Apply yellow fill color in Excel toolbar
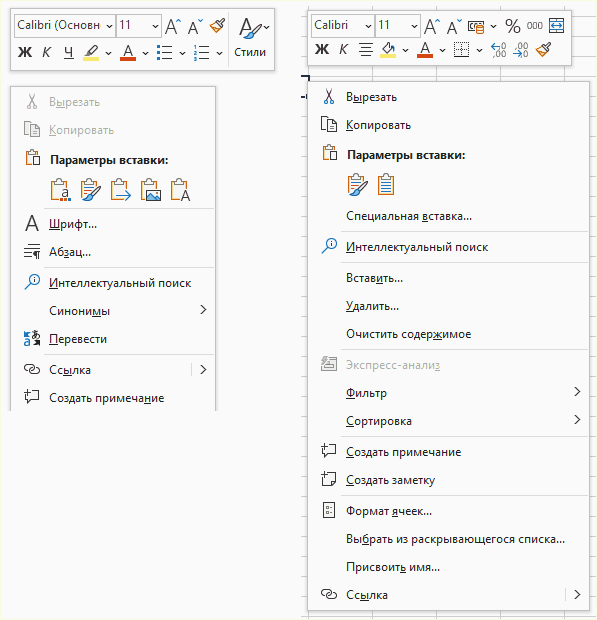Viewport: 597px width, 620px height. 388,50
